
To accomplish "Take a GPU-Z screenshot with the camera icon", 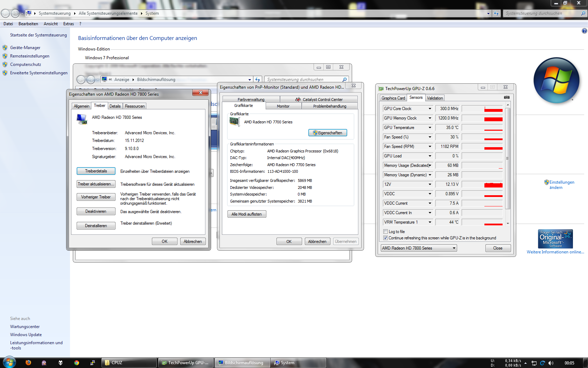I will (506, 97).
